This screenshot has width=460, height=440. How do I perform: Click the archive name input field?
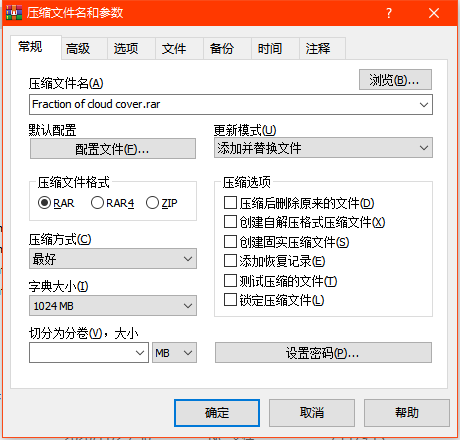pyautogui.click(x=231, y=104)
